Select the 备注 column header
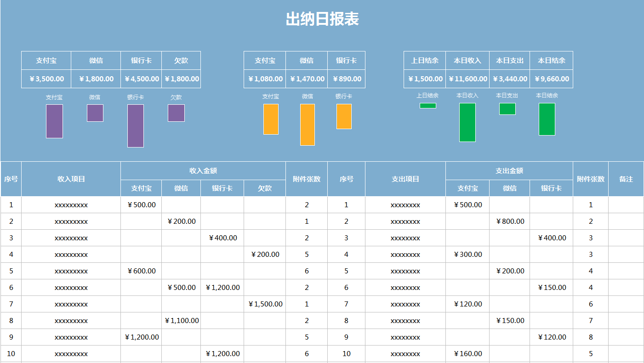The image size is (644, 363). click(626, 179)
